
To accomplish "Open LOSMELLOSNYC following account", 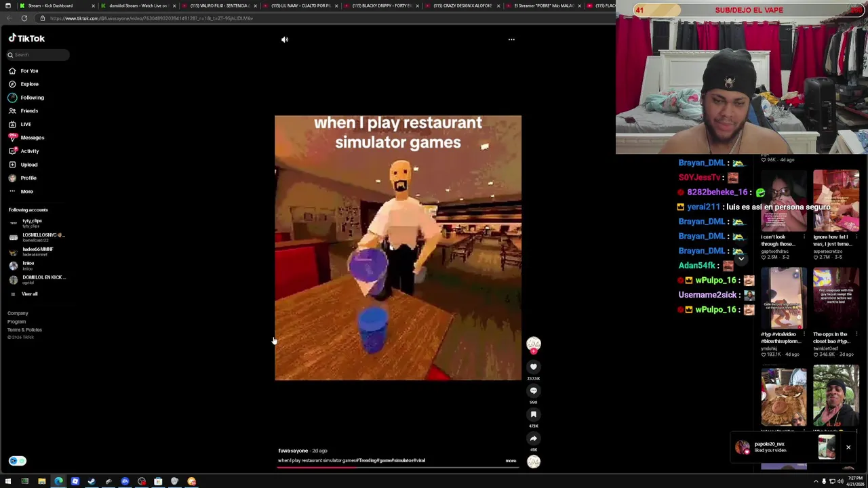I will pos(37,237).
